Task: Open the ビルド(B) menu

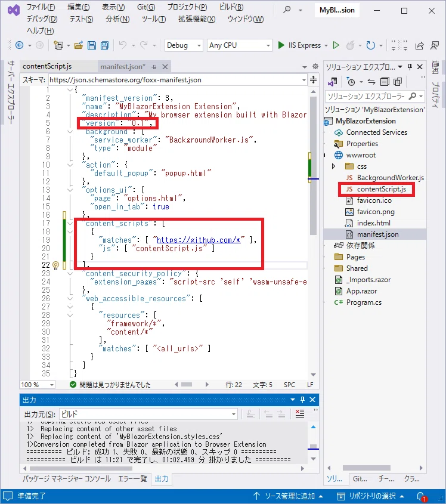Action: click(x=231, y=7)
